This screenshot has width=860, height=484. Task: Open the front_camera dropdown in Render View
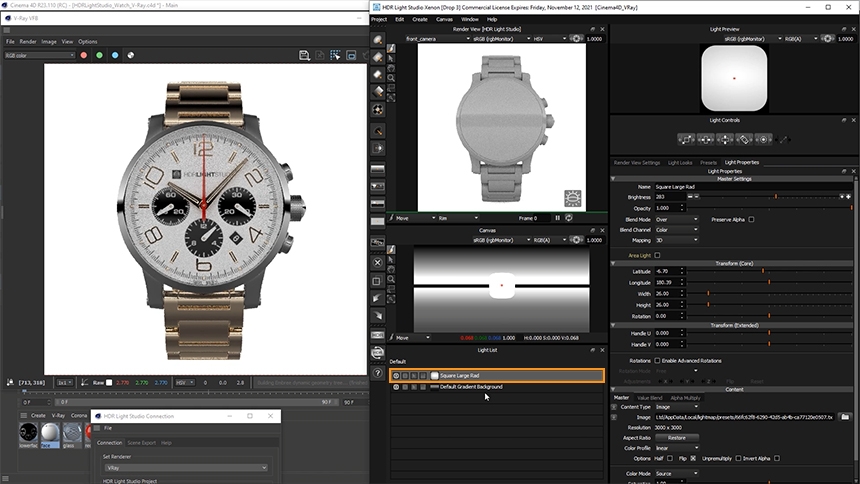tap(438, 39)
